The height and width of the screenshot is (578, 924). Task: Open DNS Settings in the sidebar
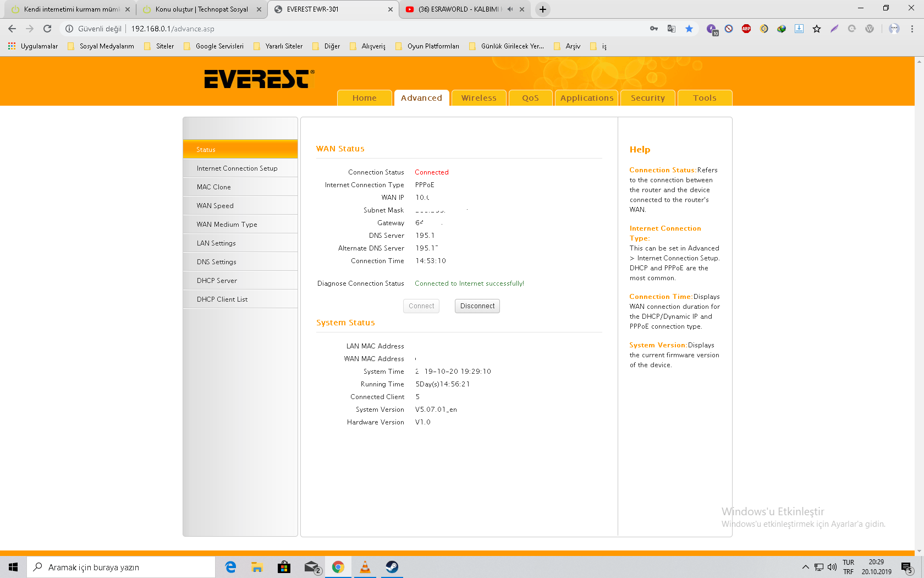(240, 261)
